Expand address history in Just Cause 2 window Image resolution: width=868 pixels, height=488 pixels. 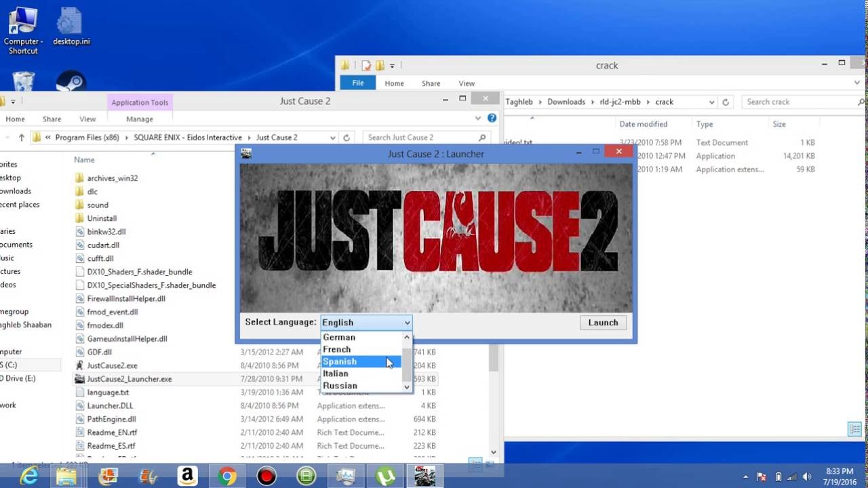click(332, 138)
